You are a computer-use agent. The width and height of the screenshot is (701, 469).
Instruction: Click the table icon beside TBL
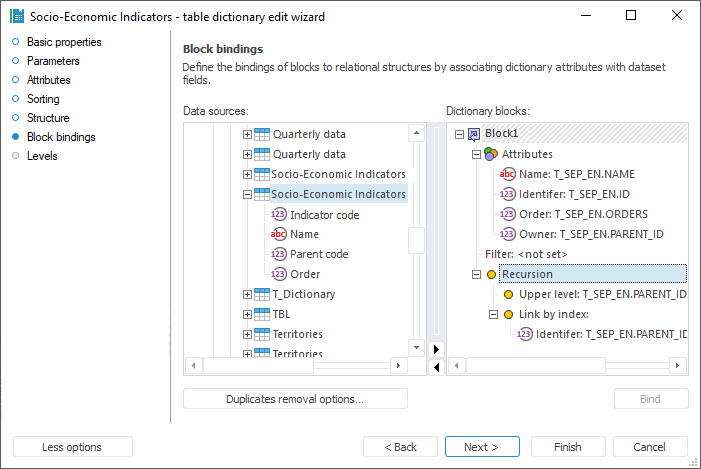262,314
